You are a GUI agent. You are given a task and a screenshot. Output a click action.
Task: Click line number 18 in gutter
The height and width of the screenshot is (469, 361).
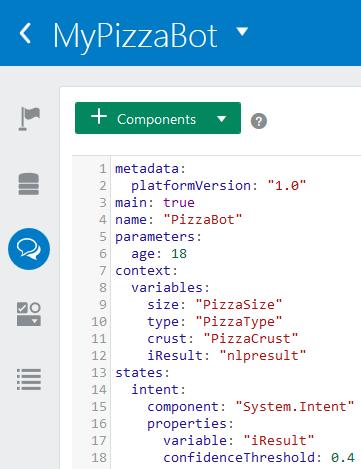tap(99, 457)
